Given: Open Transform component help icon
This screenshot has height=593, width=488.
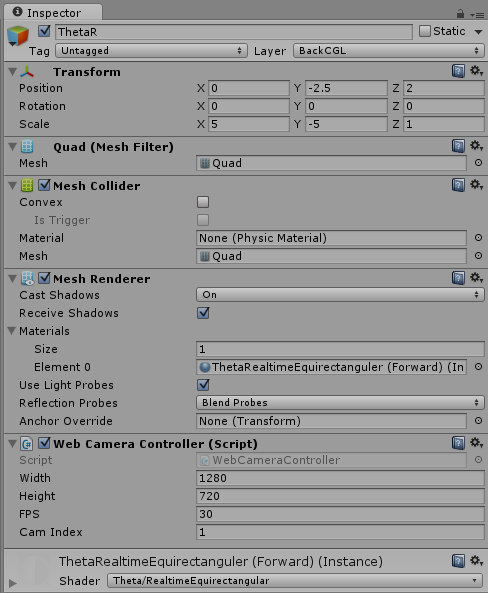Looking at the screenshot, I should (x=458, y=71).
